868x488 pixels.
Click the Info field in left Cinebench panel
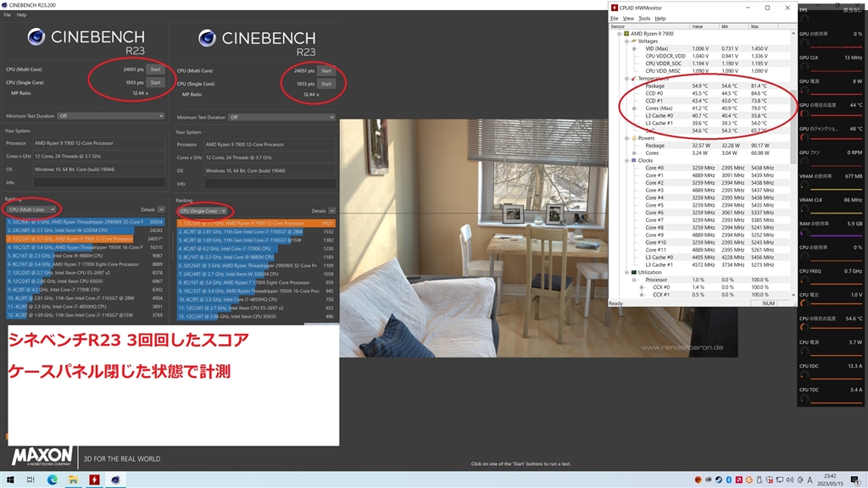pyautogui.click(x=99, y=183)
